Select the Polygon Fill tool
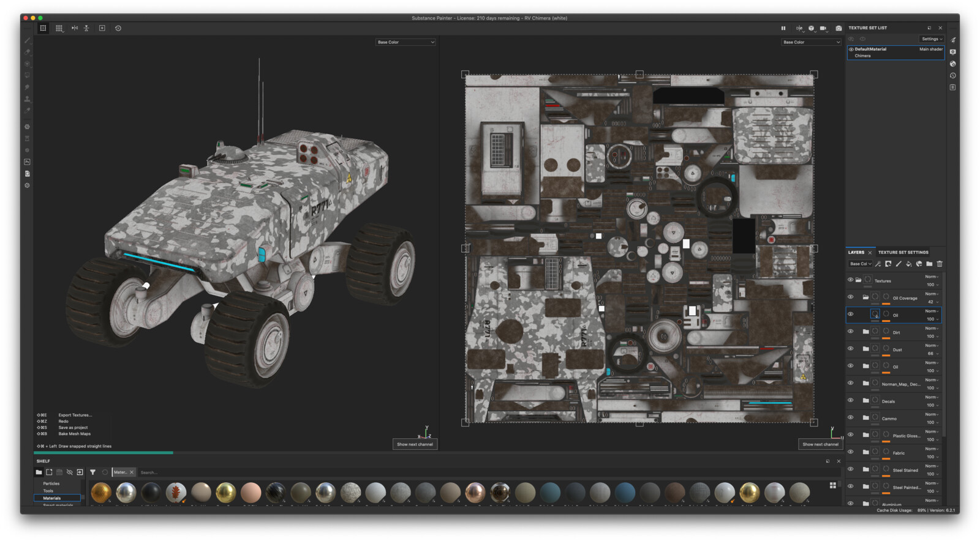 [x=27, y=75]
